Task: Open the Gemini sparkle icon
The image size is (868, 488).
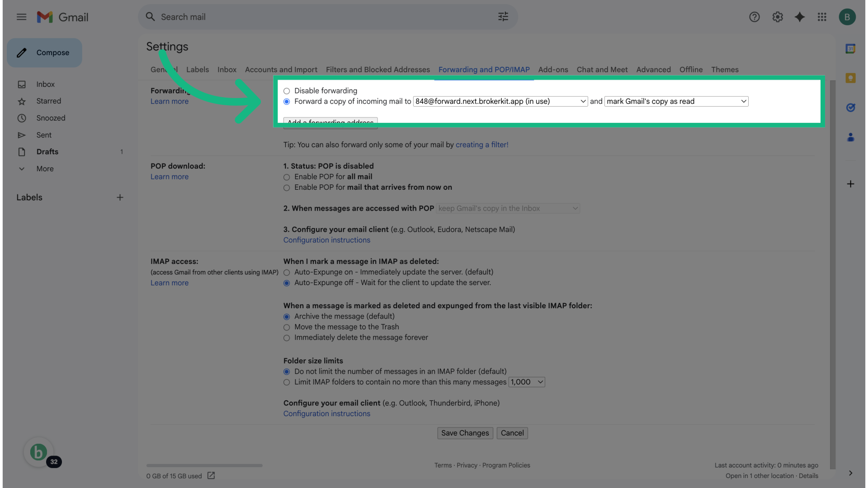Action: 800,17
